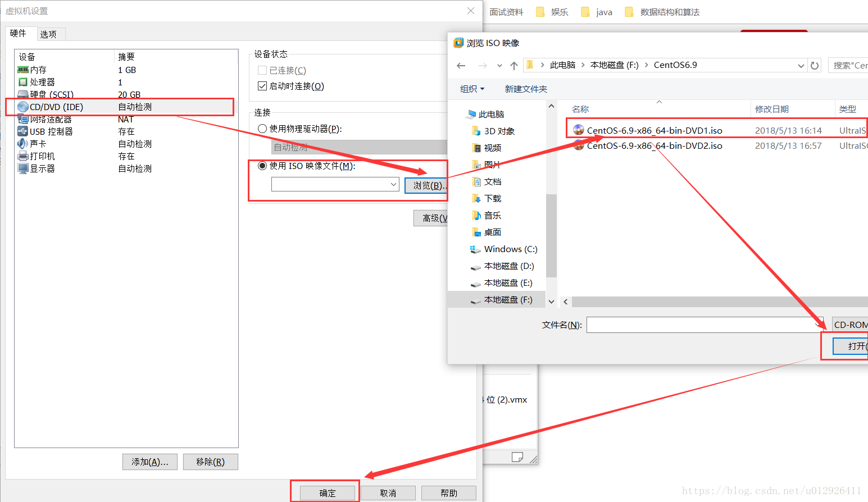Open the 组织 menu dropdown
The image size is (868, 502).
coord(472,89)
